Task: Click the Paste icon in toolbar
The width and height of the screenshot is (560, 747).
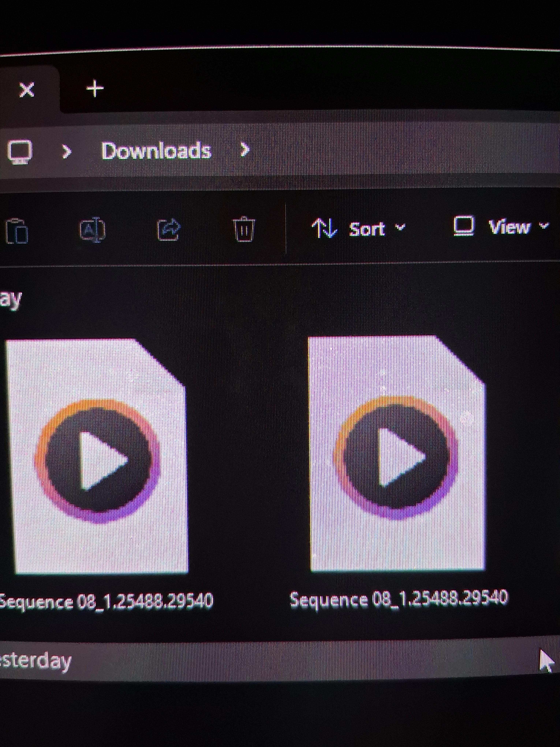Action: [x=17, y=231]
